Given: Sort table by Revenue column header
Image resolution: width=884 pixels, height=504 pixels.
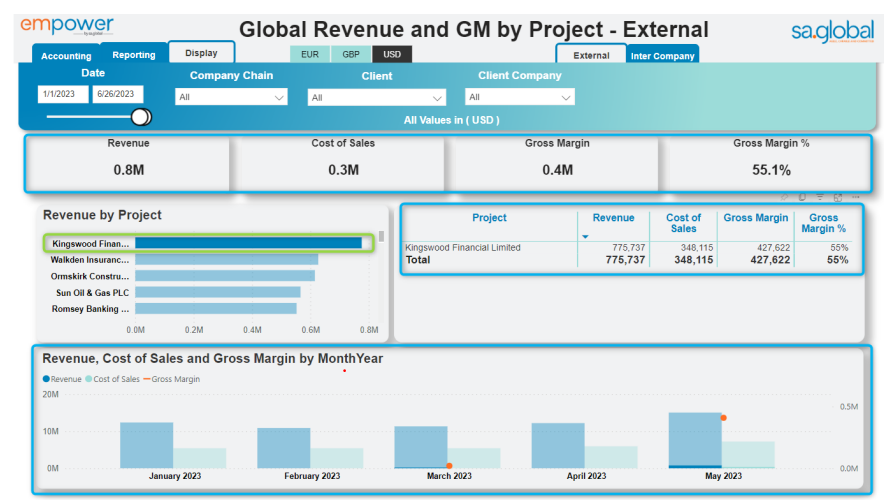Looking at the screenshot, I should click(x=613, y=218).
